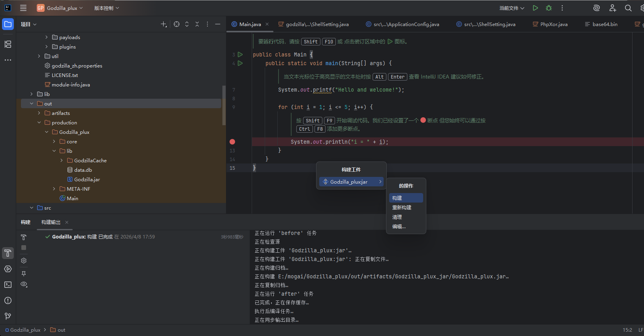Click the project tree vertical scrollbar
Image resolution: width=644 pixels, height=336 pixels.
224,105
